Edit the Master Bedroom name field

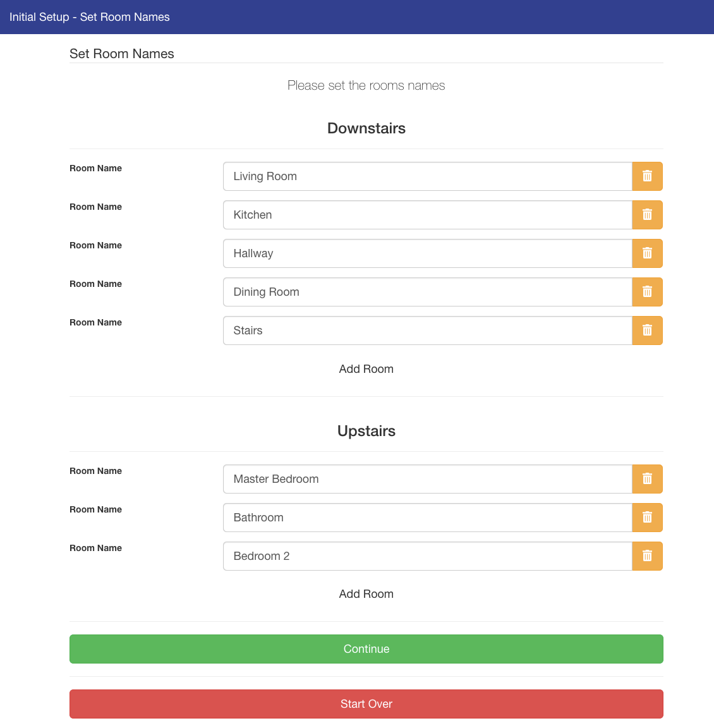(x=428, y=478)
